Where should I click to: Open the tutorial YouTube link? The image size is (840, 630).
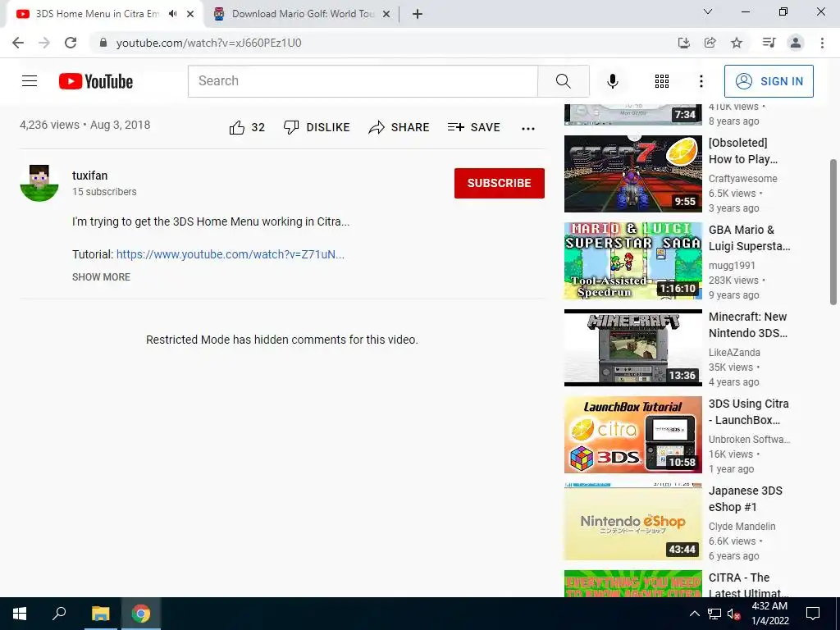pyautogui.click(x=231, y=254)
